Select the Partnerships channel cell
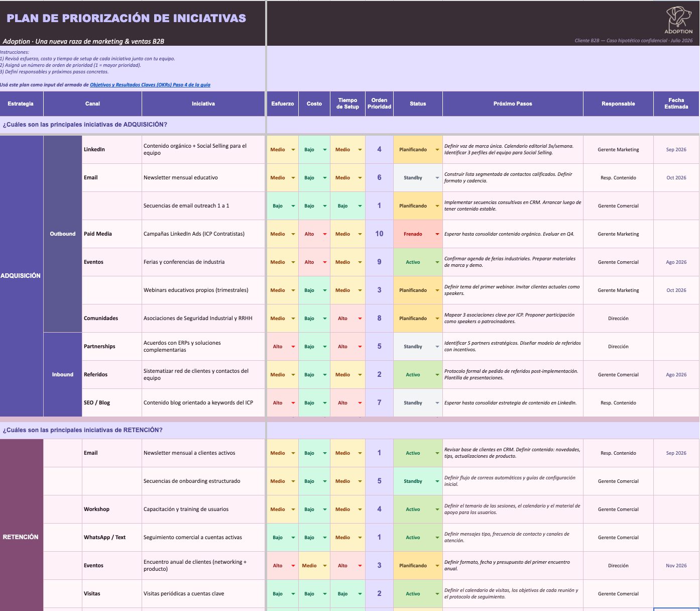 click(112, 347)
